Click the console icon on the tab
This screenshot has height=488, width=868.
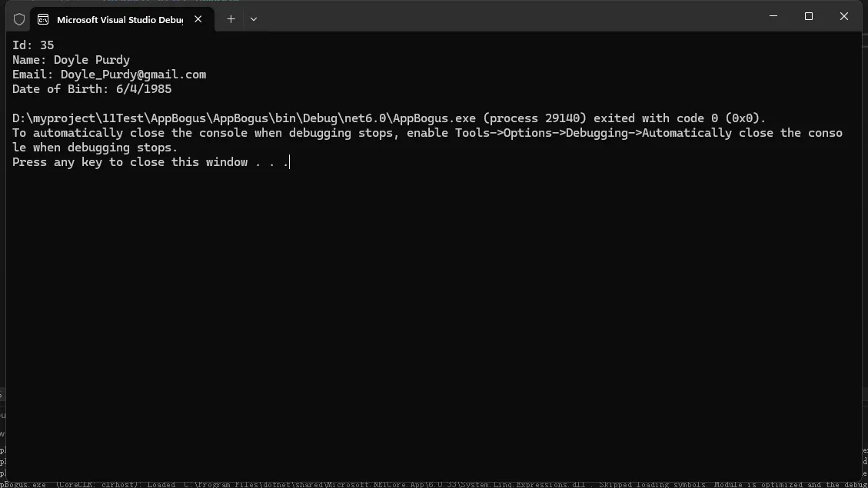tap(43, 19)
